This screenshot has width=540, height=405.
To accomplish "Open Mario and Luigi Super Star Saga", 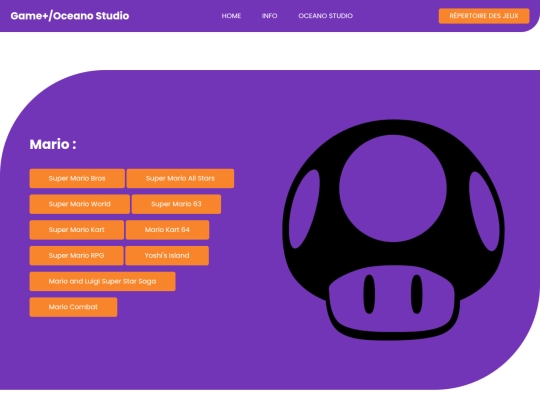I will (102, 281).
